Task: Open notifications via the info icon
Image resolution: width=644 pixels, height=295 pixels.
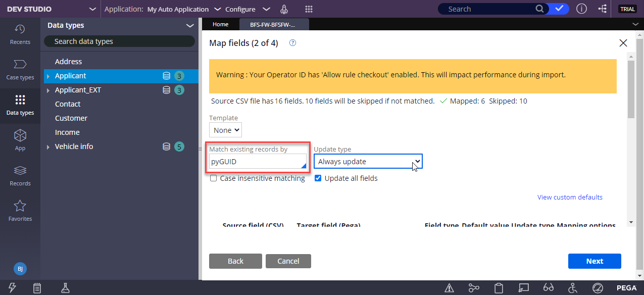Action: pyautogui.click(x=581, y=9)
